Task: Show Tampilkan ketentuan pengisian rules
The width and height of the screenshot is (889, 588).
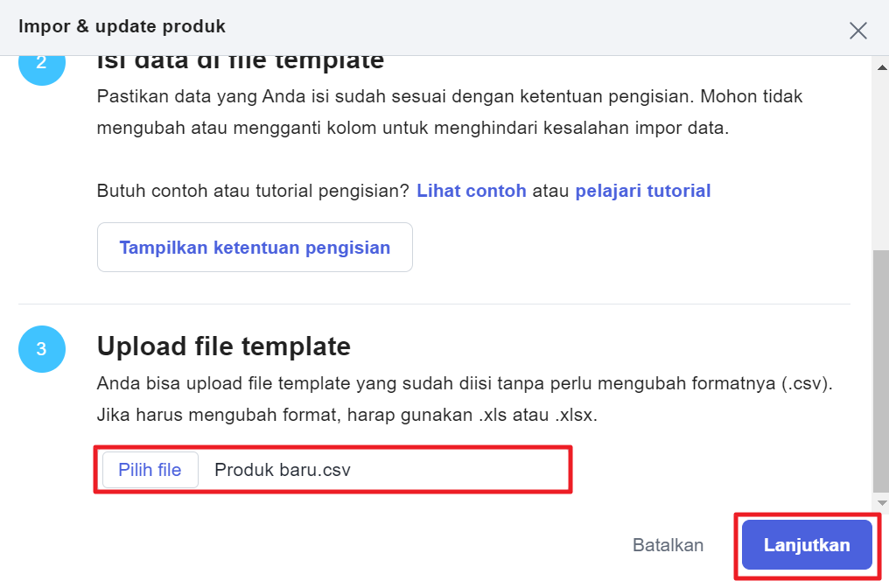Action: pos(255,248)
